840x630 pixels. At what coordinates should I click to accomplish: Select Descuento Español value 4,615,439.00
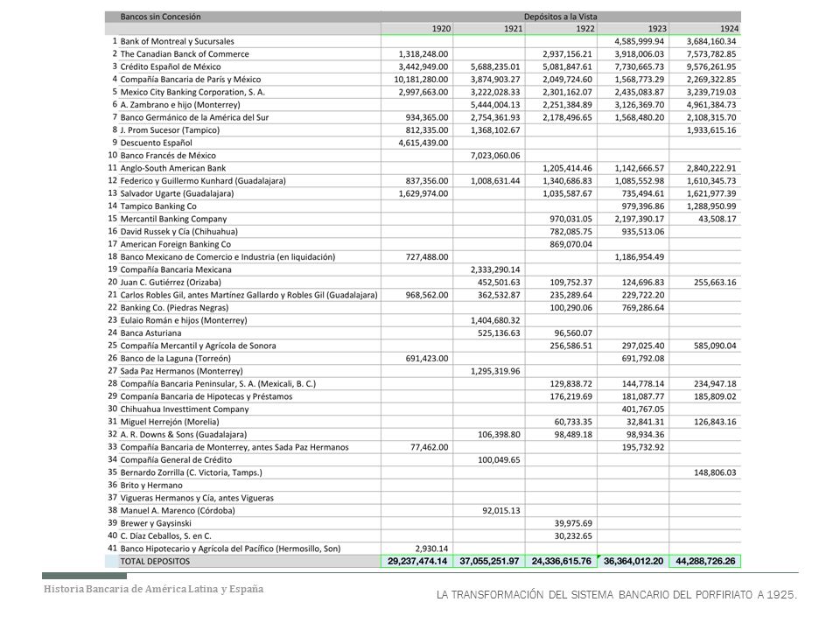pos(423,143)
